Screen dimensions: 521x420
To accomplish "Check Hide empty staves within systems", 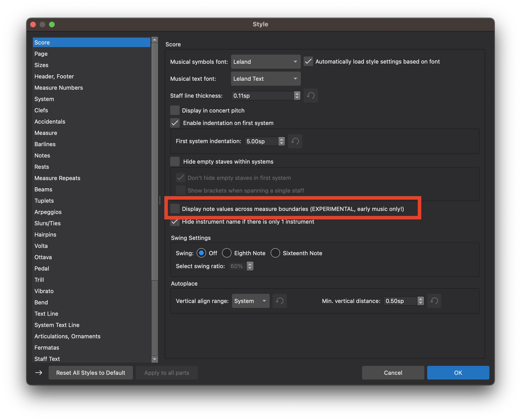I will point(175,162).
